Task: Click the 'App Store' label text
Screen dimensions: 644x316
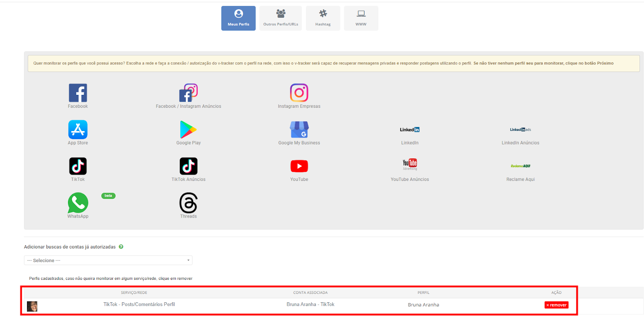Action: click(x=78, y=143)
